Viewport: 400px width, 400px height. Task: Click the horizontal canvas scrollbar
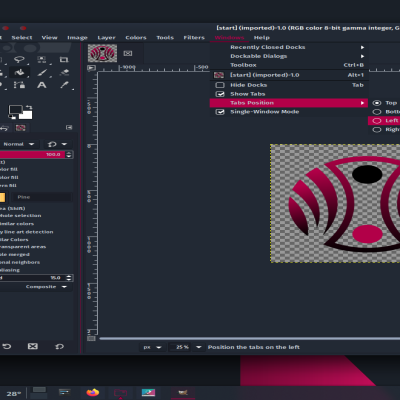(249, 339)
